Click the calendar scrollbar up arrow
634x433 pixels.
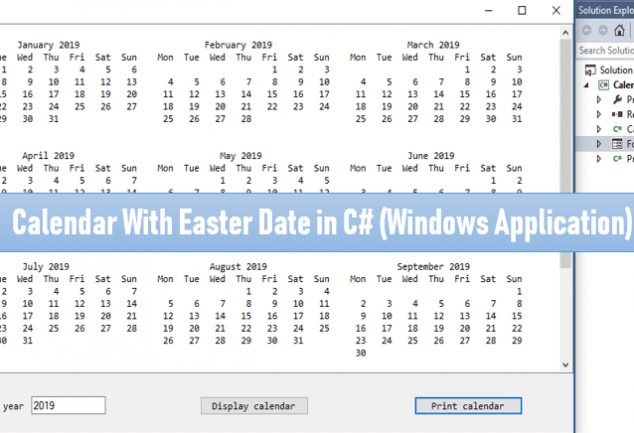pyautogui.click(x=565, y=33)
